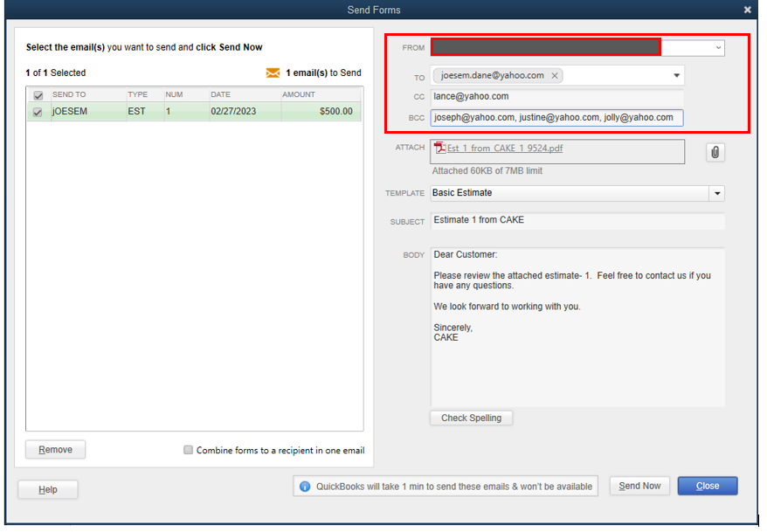
Task: Remove joesem.dane@yahoo.com recipient with the X
Action: pos(554,76)
